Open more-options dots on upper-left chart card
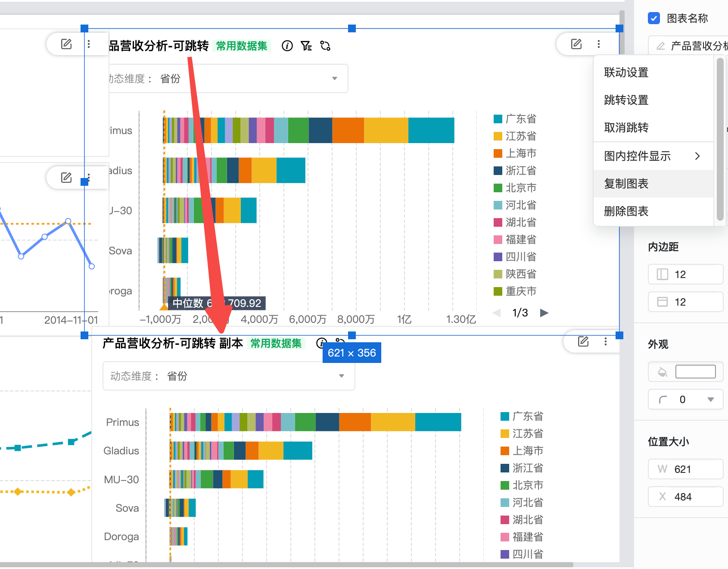 coord(89,44)
